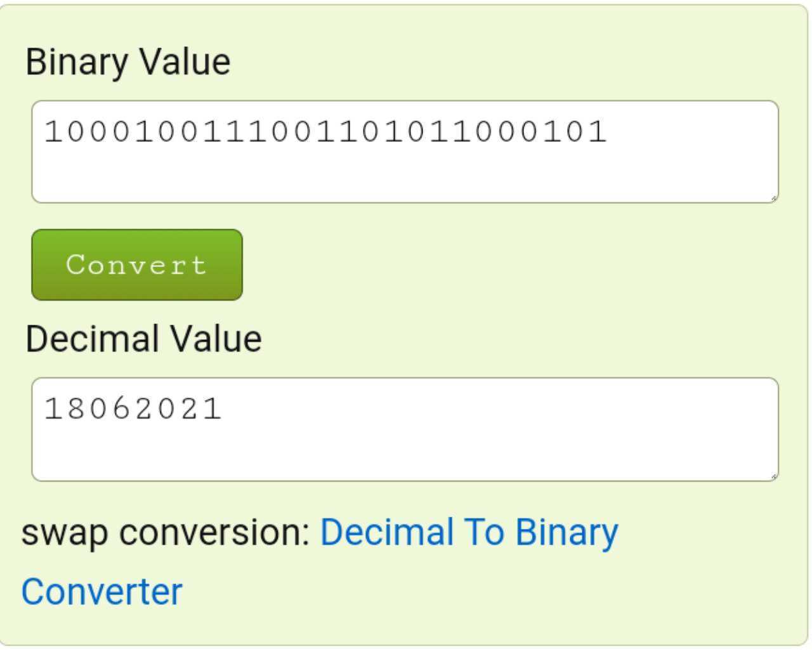This screenshot has height=650, width=812.
Task: Focus the Decimal Value output field
Action: 405,429
